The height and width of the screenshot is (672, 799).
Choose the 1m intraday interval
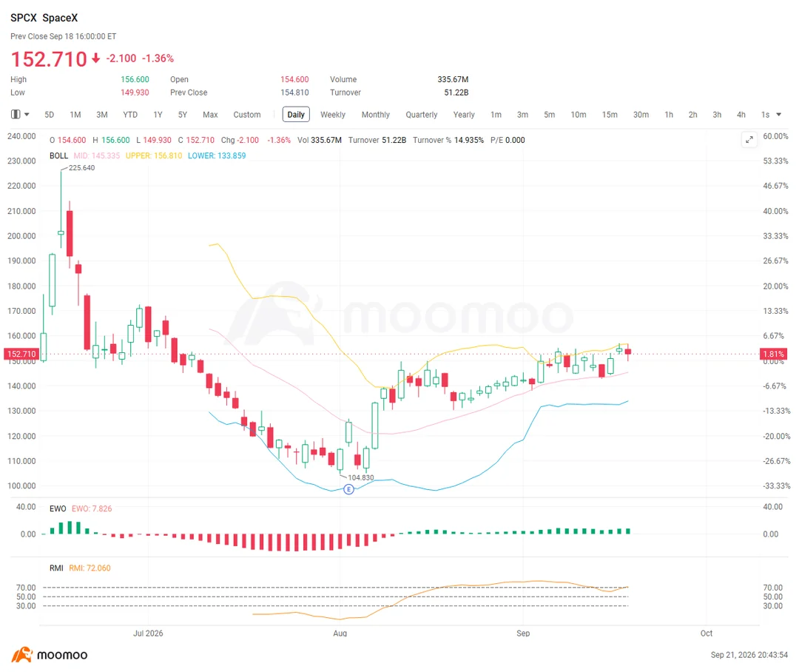coord(496,115)
